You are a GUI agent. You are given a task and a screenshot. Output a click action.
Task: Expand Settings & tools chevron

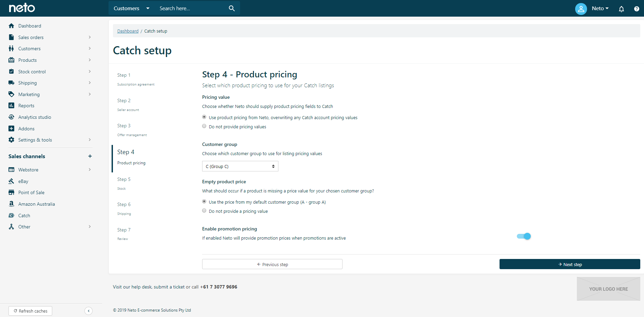tap(90, 140)
